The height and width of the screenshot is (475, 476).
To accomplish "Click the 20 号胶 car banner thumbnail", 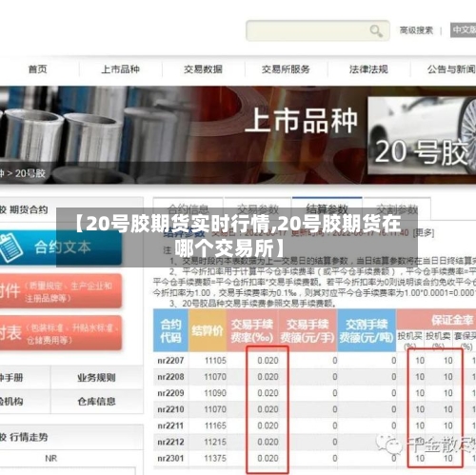I will (x=422, y=135).
